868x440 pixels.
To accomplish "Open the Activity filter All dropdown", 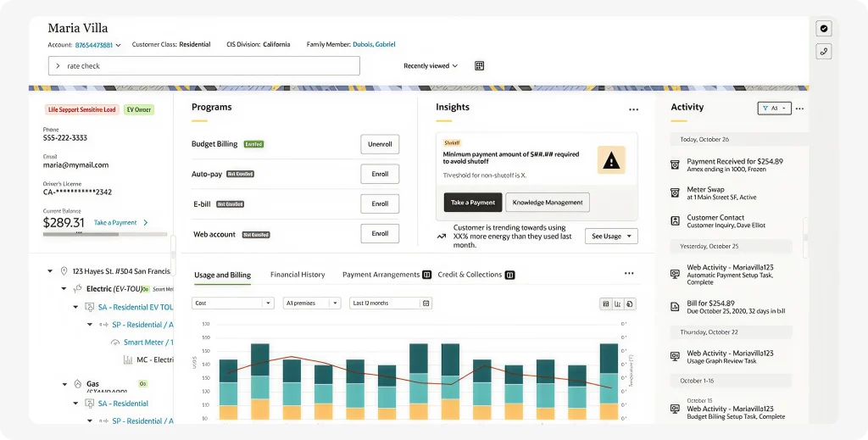I will coord(774,109).
